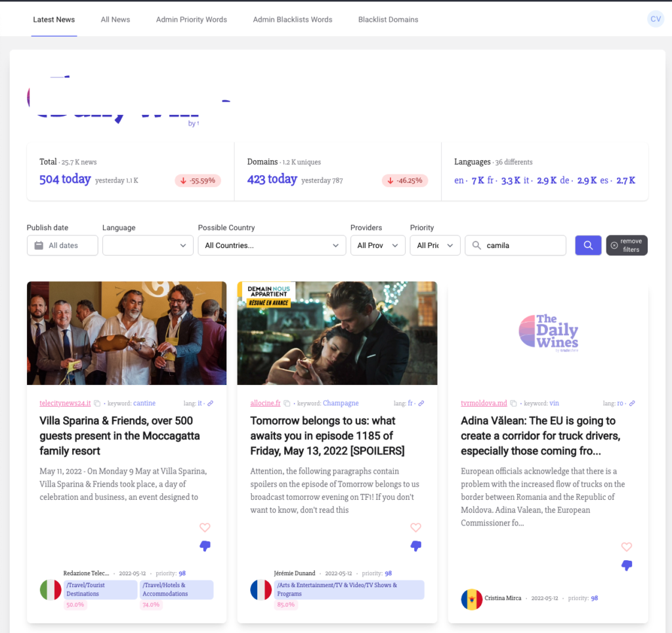Click the Moldova flag icon
The height and width of the screenshot is (633, 672).
[x=472, y=599]
